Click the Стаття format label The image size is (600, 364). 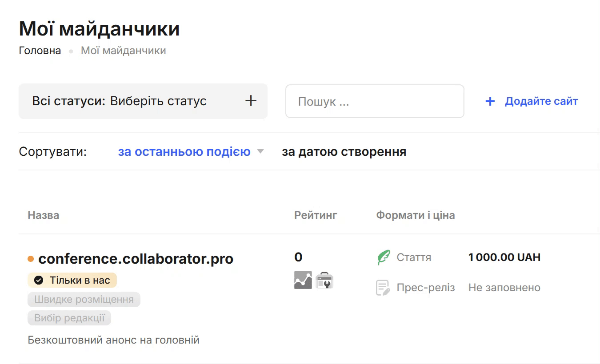[x=414, y=257]
